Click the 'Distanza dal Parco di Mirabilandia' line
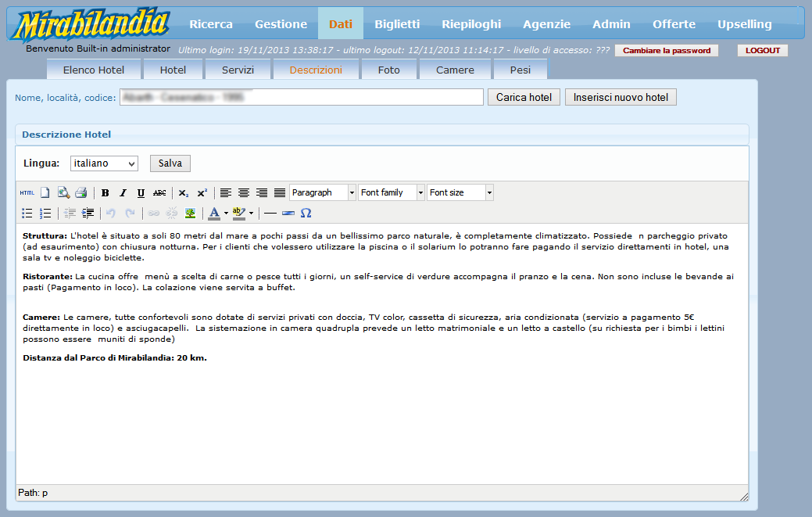This screenshot has width=812, height=517. [115, 358]
